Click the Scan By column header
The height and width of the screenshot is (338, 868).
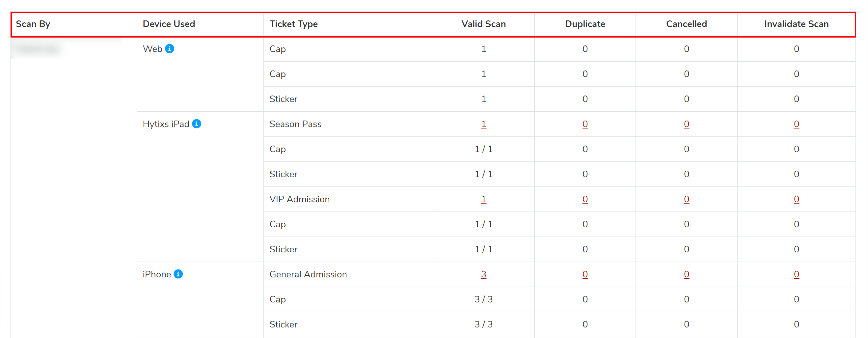(33, 24)
